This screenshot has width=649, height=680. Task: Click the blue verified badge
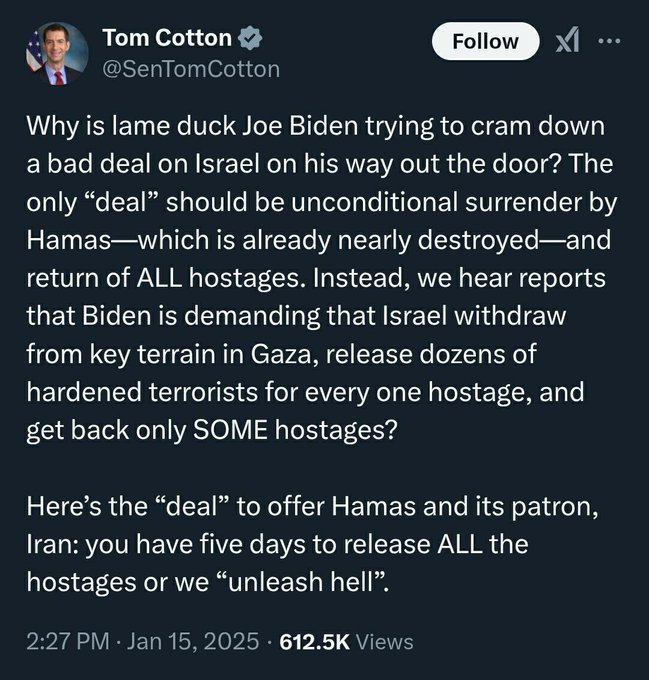pyautogui.click(x=250, y=38)
